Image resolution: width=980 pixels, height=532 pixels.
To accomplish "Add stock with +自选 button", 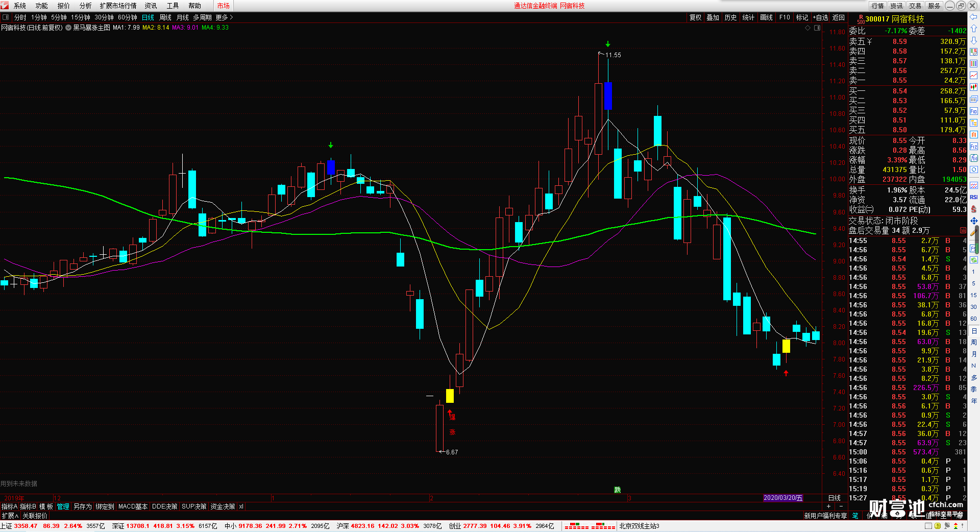I will pyautogui.click(x=820, y=17).
